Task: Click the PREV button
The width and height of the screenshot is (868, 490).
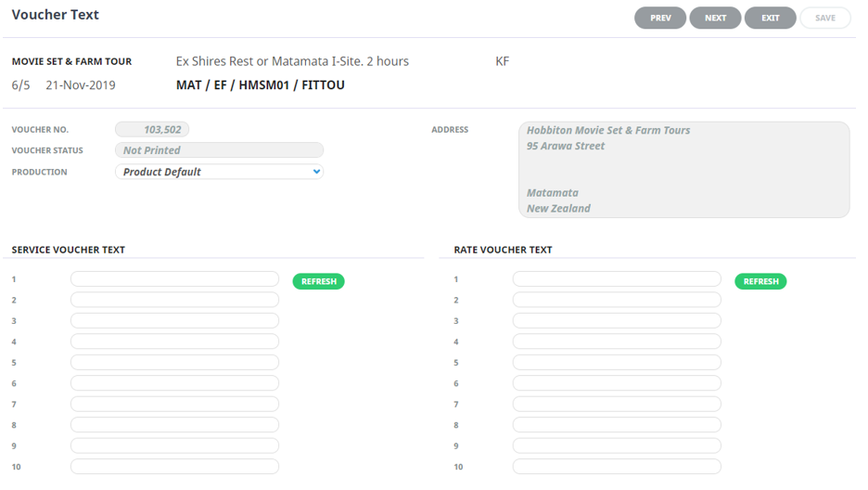Action: (660, 19)
